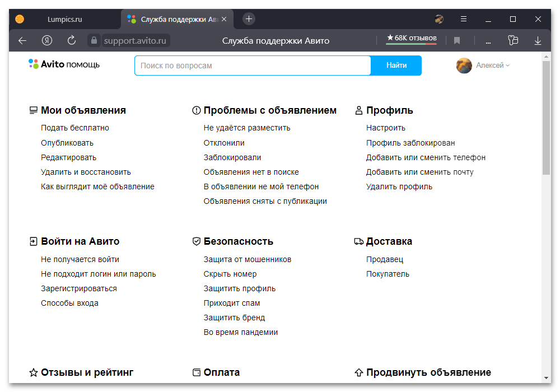The height and width of the screenshot is (392, 560).
Task: Open the Редактировать link
Action: (68, 157)
